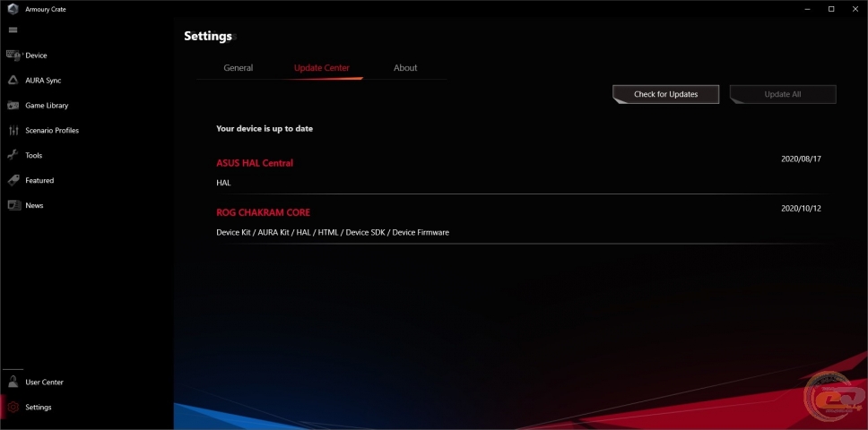This screenshot has width=868, height=430.
Task: Click the Device Kit / AURA Kit components line
Action: coord(333,233)
